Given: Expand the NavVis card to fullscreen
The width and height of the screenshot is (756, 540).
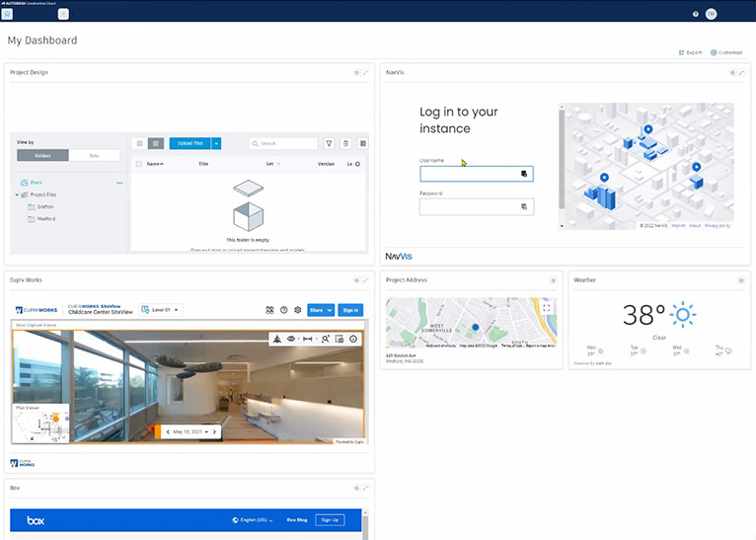Looking at the screenshot, I should click(741, 73).
